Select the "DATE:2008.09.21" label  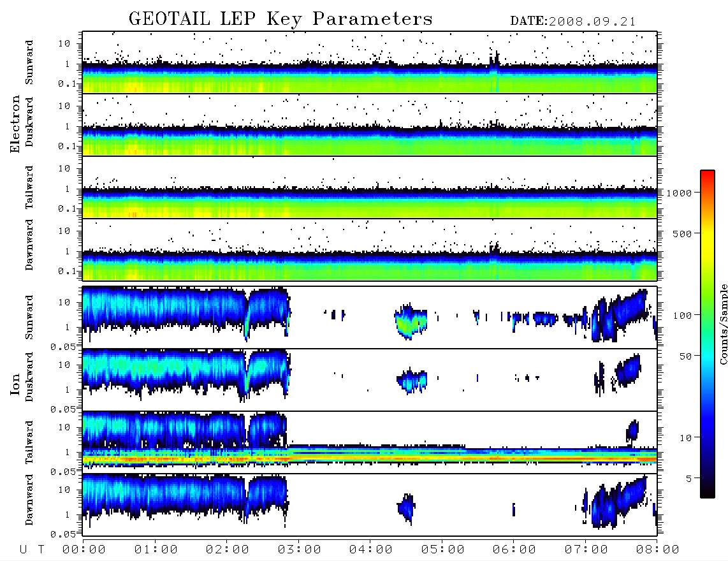point(573,22)
